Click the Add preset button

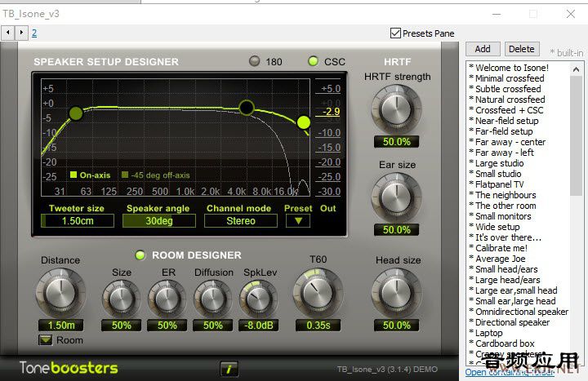[483, 49]
